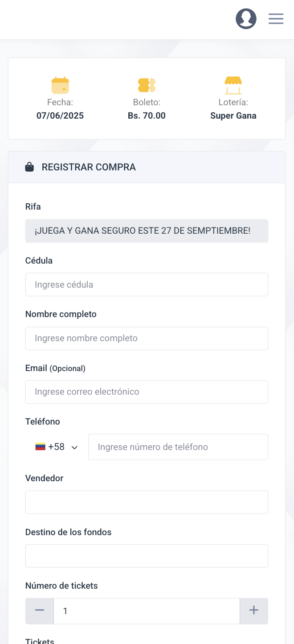The height and width of the screenshot is (644, 294).
Task: Click the Rifa name field
Action: pyautogui.click(x=147, y=231)
